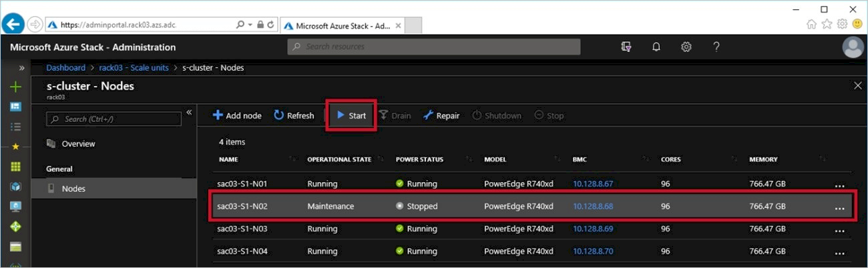Expand the left sidebar with chevrons
Screen dimensions: 868x268
point(21,68)
